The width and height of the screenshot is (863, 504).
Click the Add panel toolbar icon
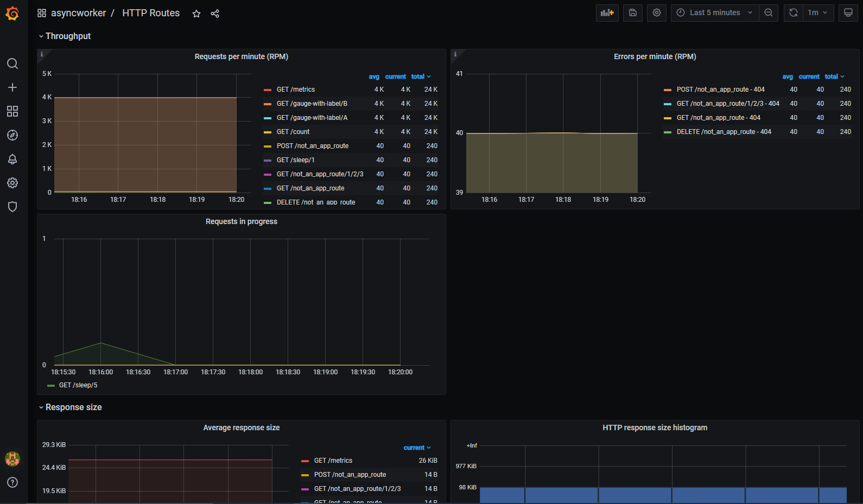pos(607,12)
